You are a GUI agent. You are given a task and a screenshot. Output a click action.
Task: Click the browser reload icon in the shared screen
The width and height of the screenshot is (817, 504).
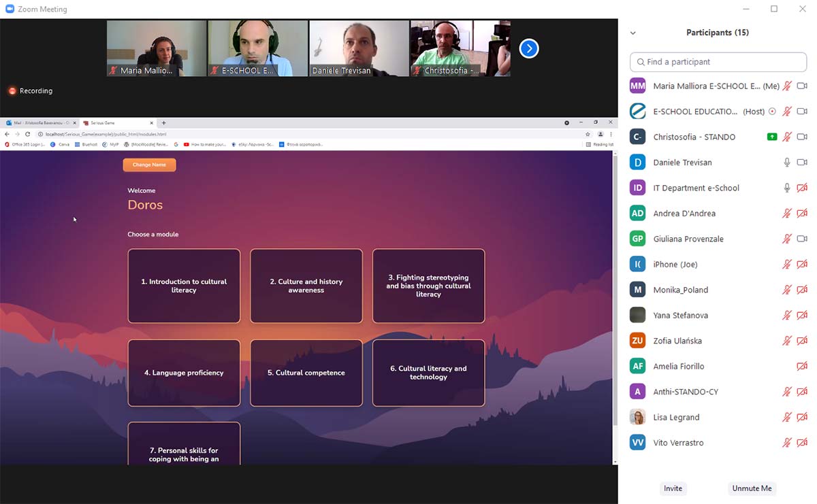[27, 134]
